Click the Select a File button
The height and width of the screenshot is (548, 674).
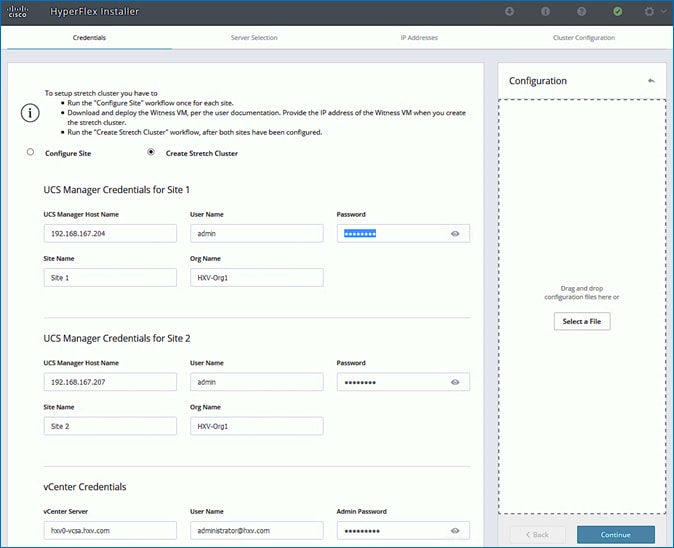tap(582, 321)
